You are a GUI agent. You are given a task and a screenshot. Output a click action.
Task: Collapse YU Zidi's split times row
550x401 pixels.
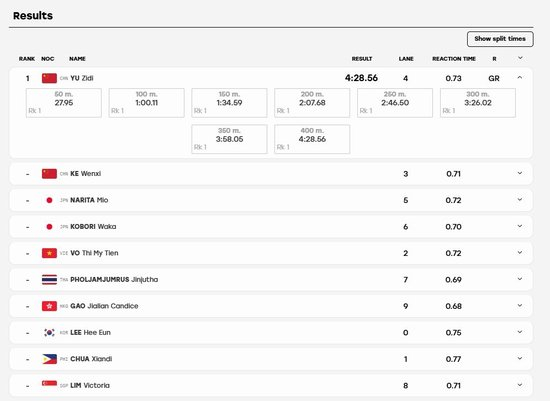coord(520,78)
